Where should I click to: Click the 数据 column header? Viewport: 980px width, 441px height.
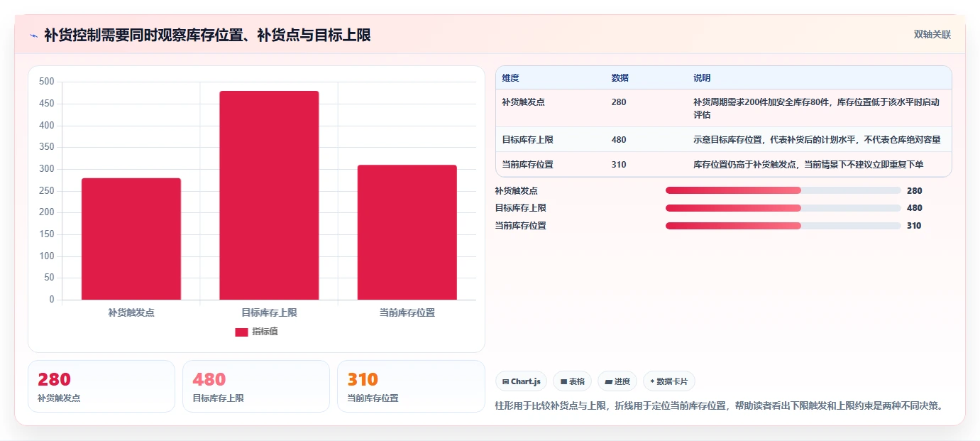point(620,78)
